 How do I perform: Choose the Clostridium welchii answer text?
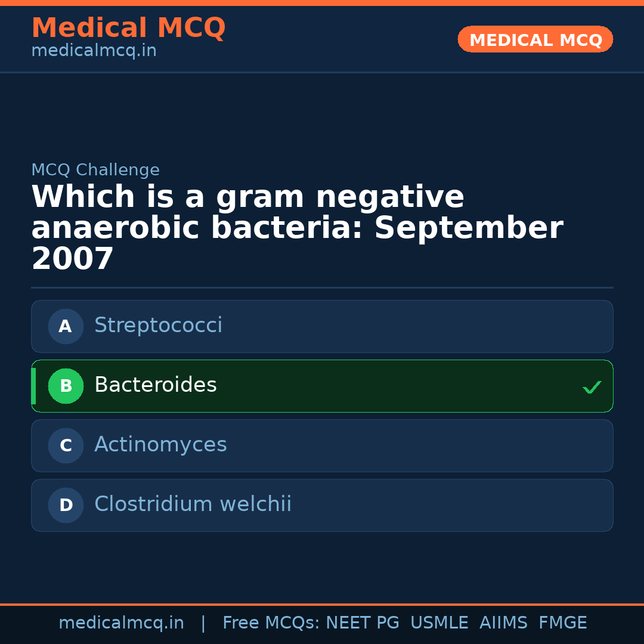[193, 504]
